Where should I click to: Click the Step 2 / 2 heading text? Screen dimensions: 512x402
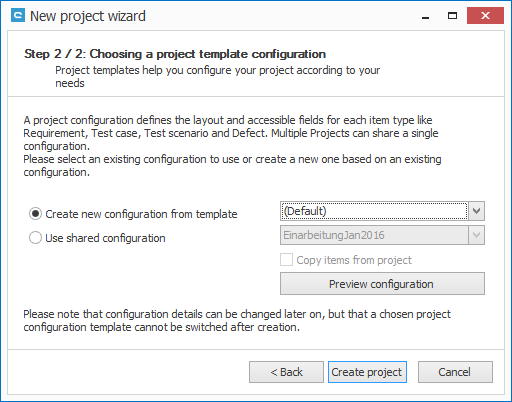pos(175,54)
